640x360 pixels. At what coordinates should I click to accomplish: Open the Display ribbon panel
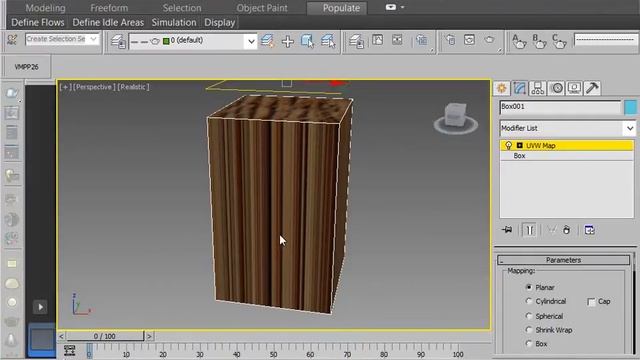click(220, 22)
